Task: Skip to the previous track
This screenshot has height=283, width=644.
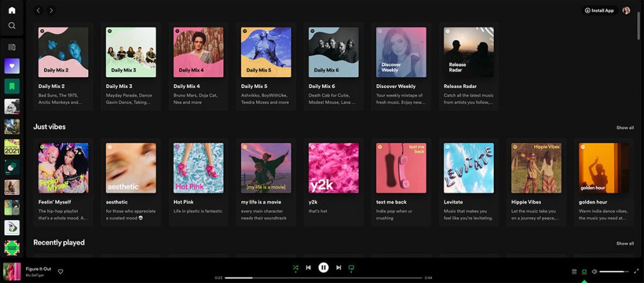Action: (x=308, y=267)
